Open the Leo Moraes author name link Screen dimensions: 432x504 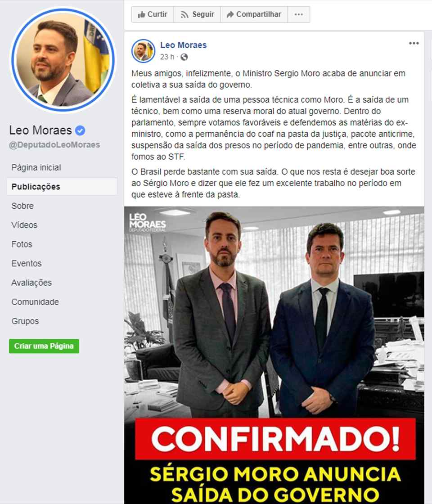[x=183, y=45]
